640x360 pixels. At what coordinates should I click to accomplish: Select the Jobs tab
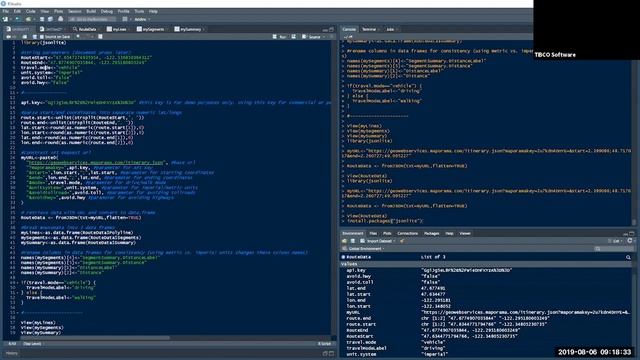[391, 29]
